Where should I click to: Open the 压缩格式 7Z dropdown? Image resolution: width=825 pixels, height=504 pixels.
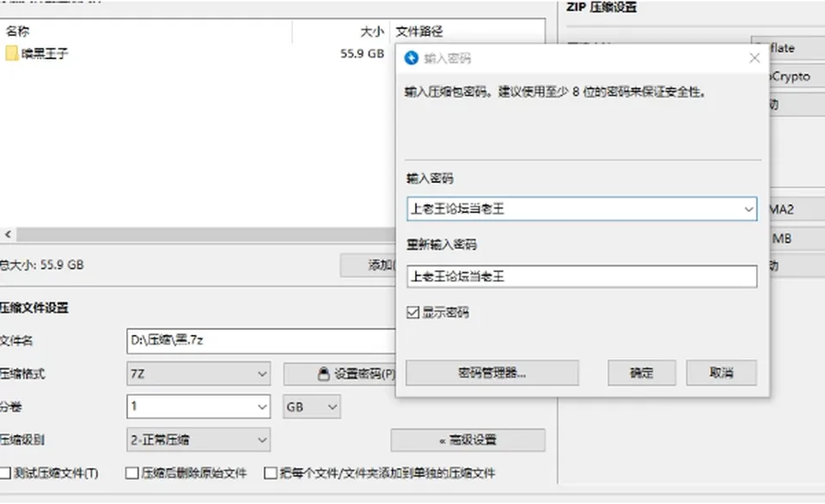[199, 373]
